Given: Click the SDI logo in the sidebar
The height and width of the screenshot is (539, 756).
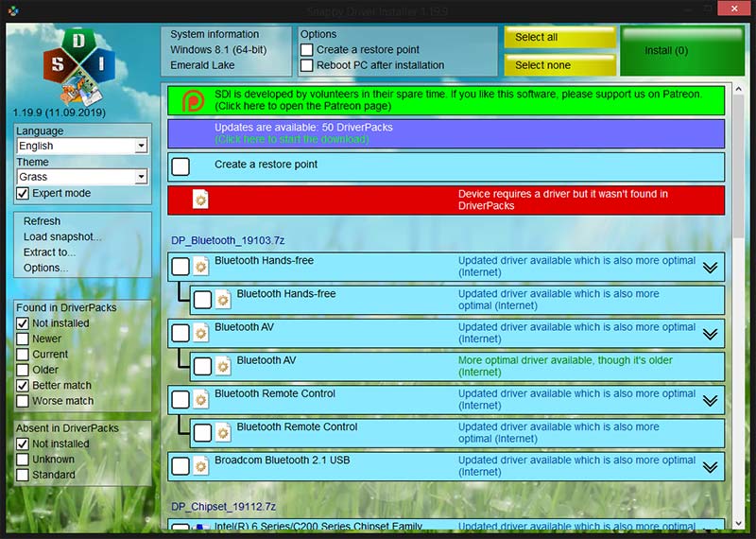Looking at the screenshot, I should pyautogui.click(x=79, y=66).
